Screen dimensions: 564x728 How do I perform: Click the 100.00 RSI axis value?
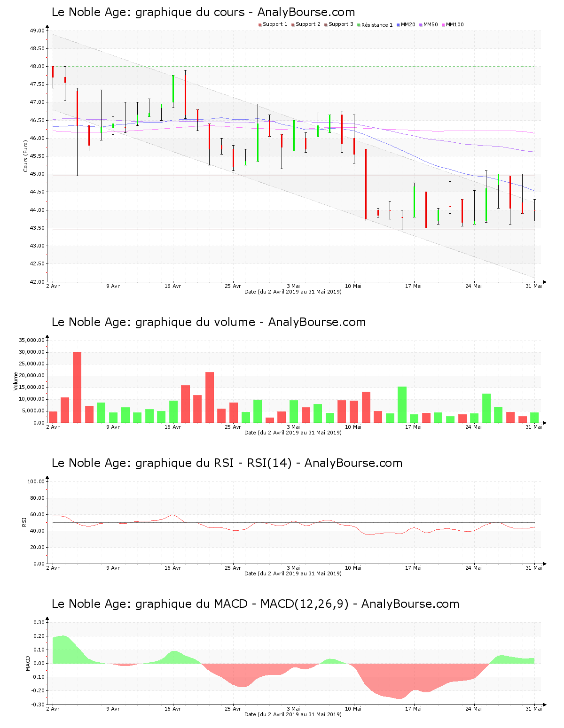[36, 481]
